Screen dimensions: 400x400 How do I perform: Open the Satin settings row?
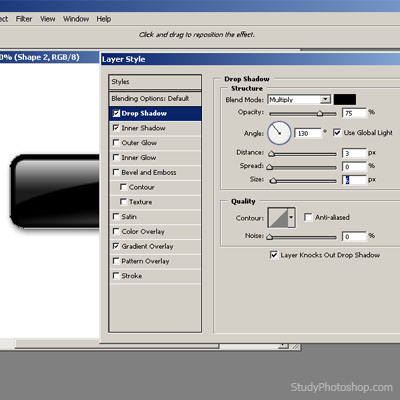[155, 217]
